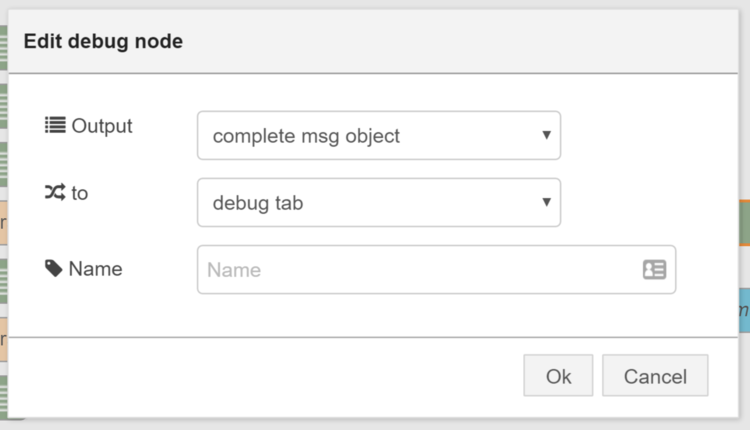Screen dimensions: 750x430
Task: Click the list icon beside Output
Action: 55,125
